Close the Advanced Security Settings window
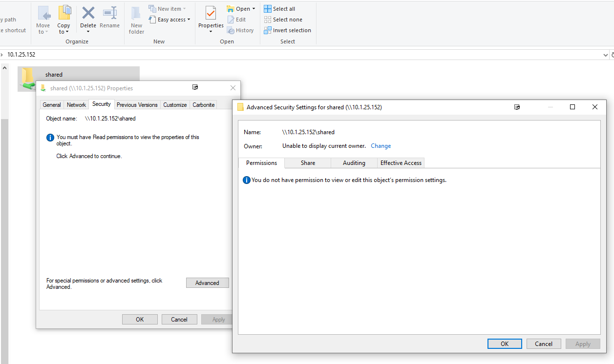The width and height of the screenshot is (614, 364). pos(594,107)
